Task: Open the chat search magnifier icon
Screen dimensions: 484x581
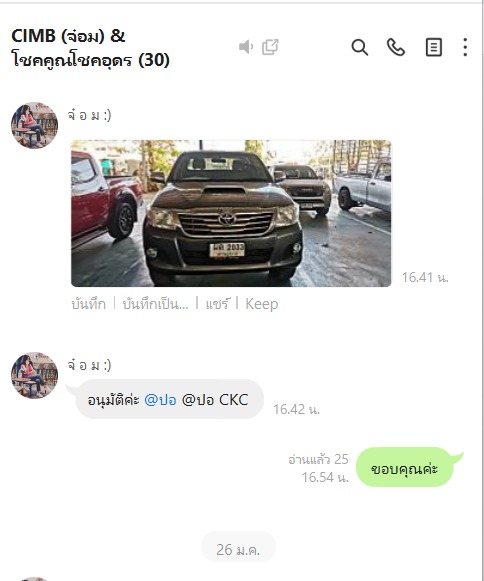Action: pyautogui.click(x=359, y=47)
